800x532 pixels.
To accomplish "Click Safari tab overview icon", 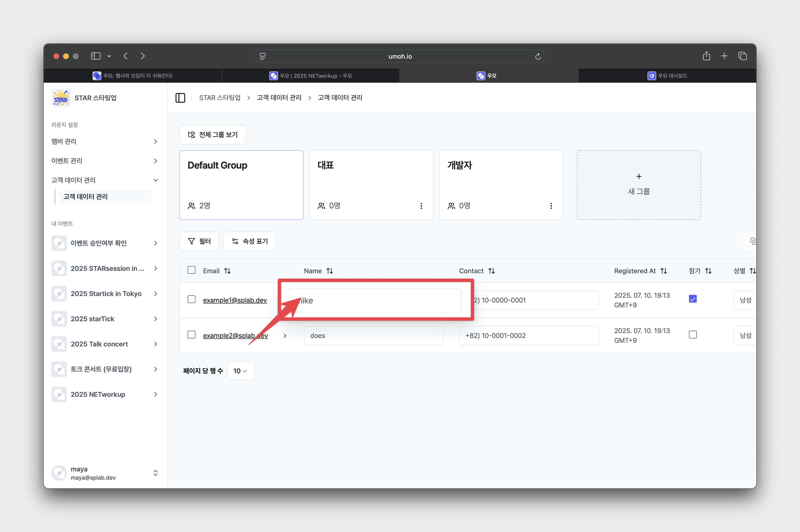I will (742, 56).
